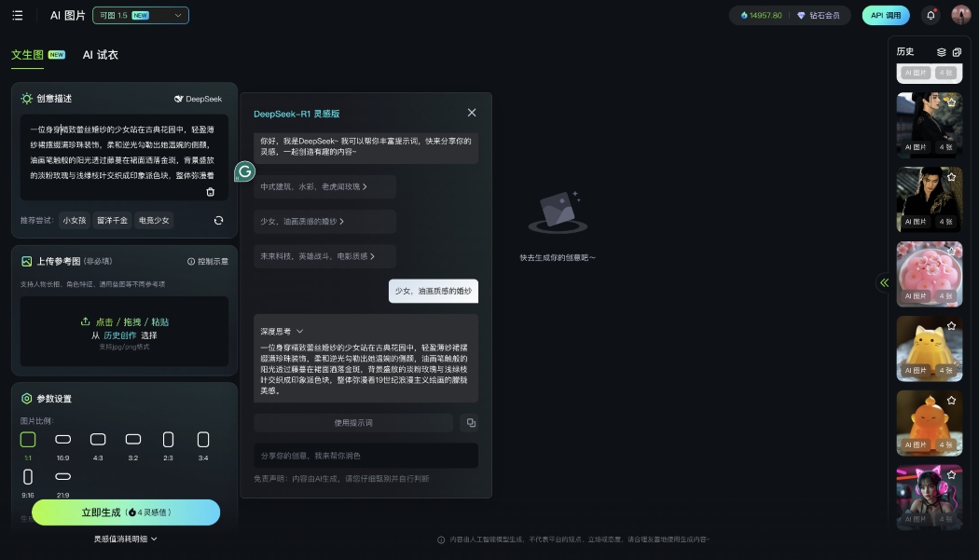Copy generated prompt with copy icon

[471, 423]
